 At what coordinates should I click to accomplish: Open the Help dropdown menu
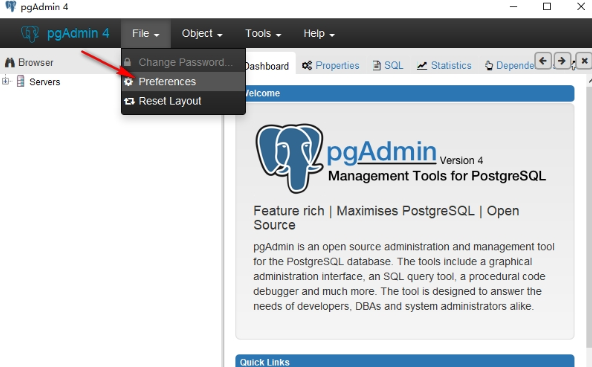click(x=319, y=34)
